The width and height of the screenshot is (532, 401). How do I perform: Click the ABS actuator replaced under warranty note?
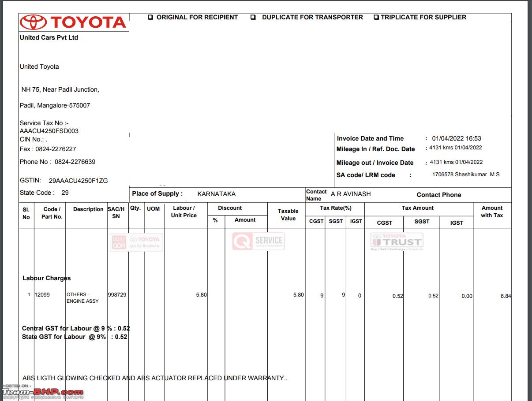155,378
